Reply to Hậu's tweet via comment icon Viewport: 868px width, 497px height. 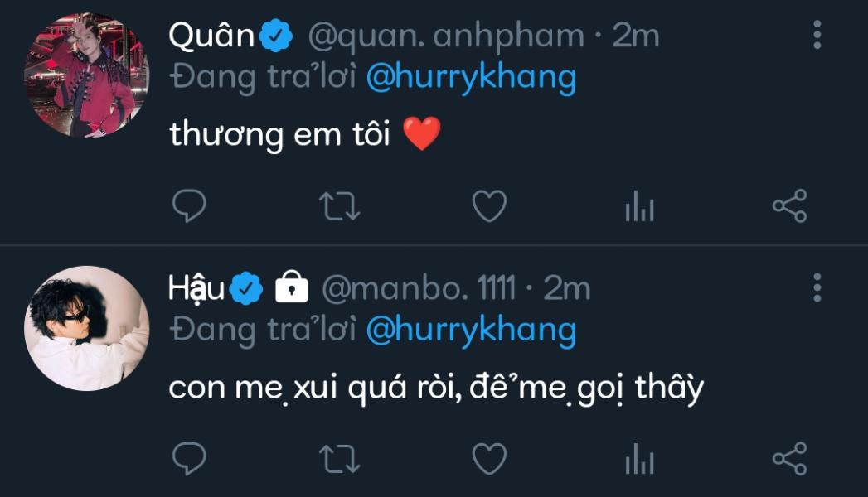[x=189, y=458]
